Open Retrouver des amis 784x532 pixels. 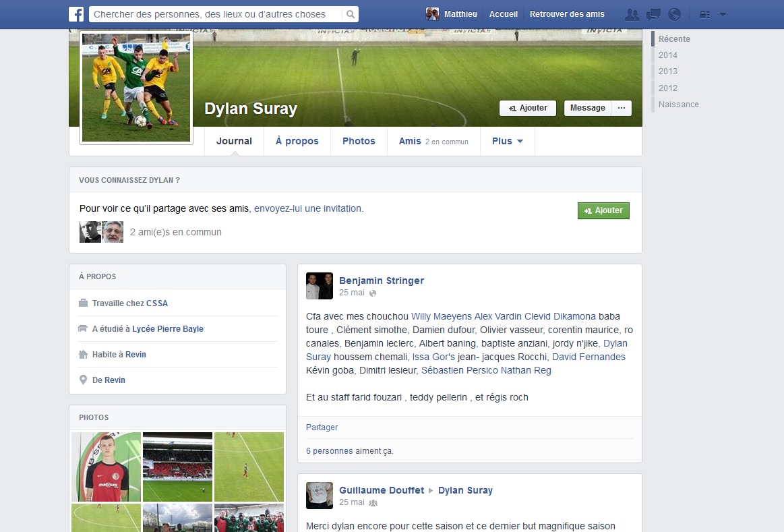pos(567,14)
